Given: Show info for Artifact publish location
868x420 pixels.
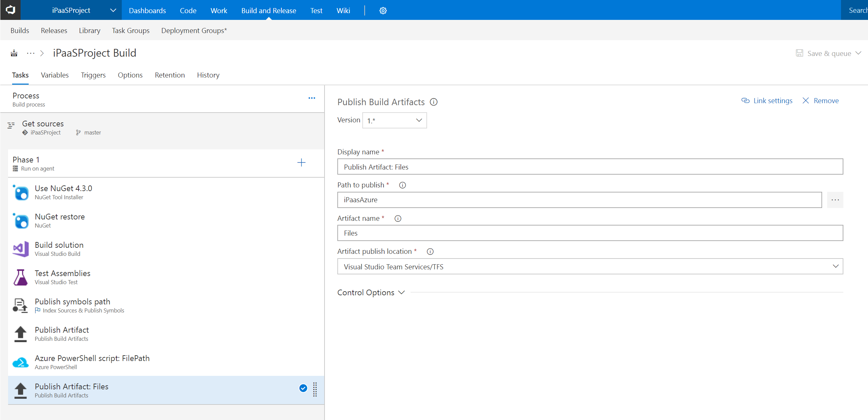Looking at the screenshot, I should coord(430,251).
